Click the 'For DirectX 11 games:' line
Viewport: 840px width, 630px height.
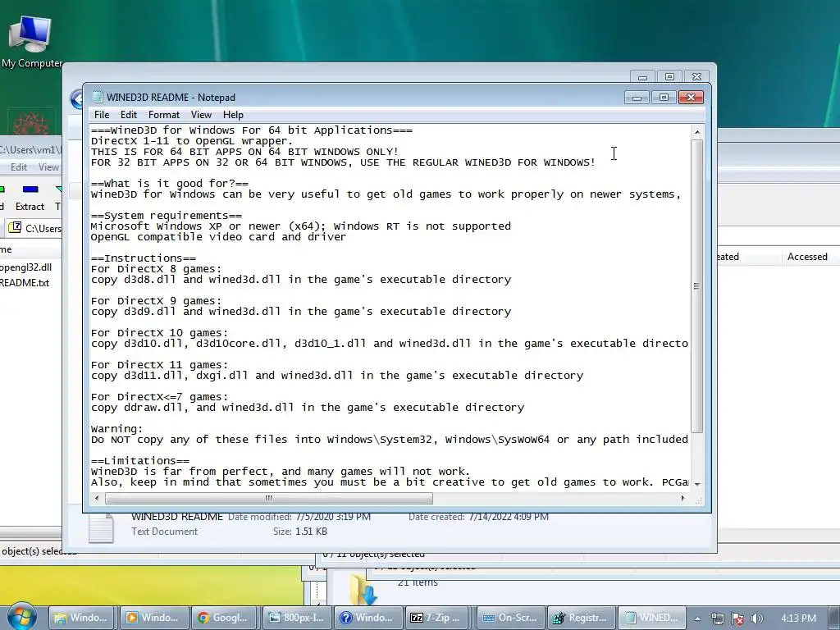(159, 365)
